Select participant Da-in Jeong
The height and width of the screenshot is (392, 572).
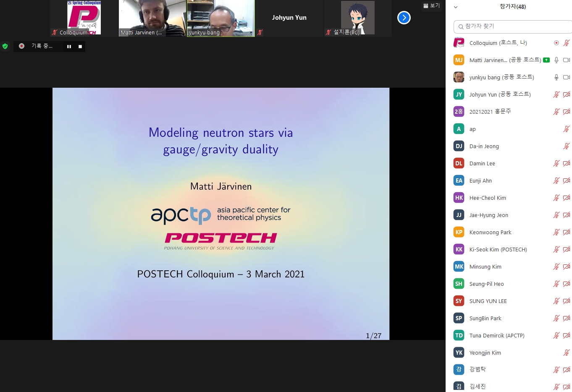484,146
